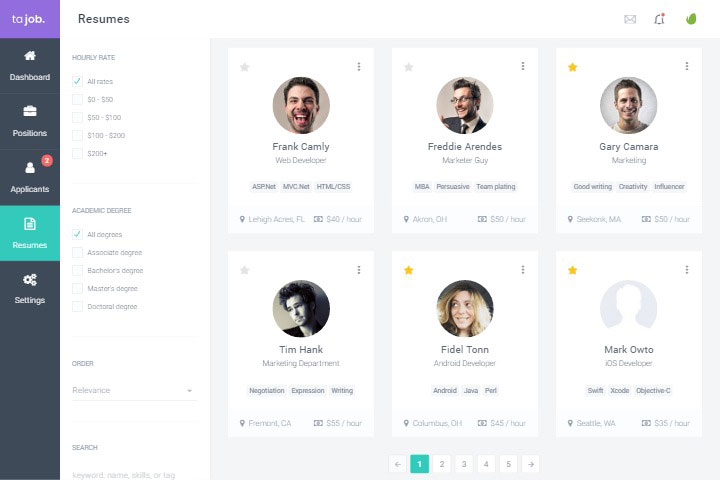The image size is (720, 480).
Task: Enable the Master's degree filter
Action: [x=77, y=289]
